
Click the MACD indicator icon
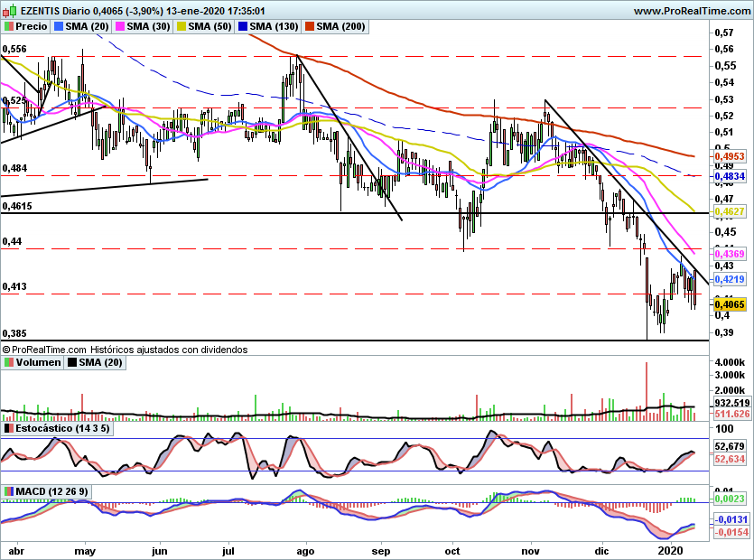9,491
